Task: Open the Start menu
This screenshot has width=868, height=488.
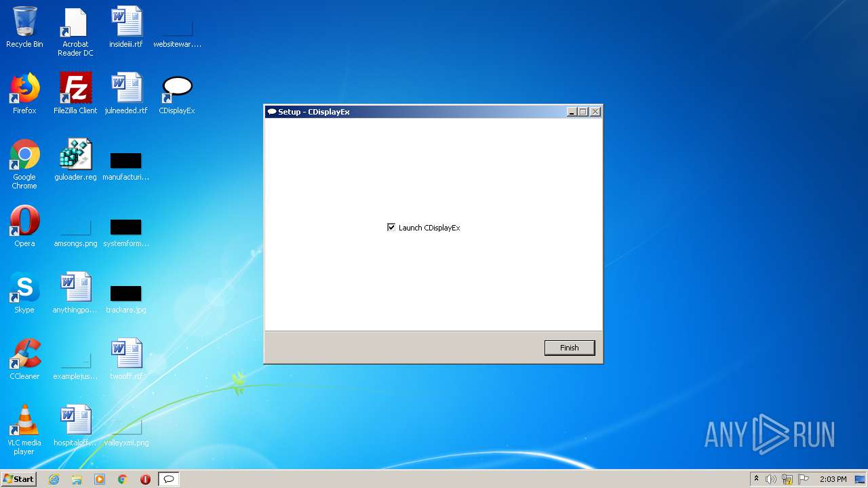Action: (x=18, y=479)
